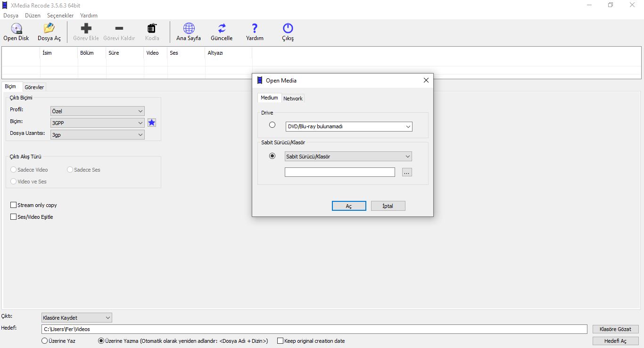Open the Ana Sayfa globe icon
The width and height of the screenshot is (644, 348).
pyautogui.click(x=189, y=29)
